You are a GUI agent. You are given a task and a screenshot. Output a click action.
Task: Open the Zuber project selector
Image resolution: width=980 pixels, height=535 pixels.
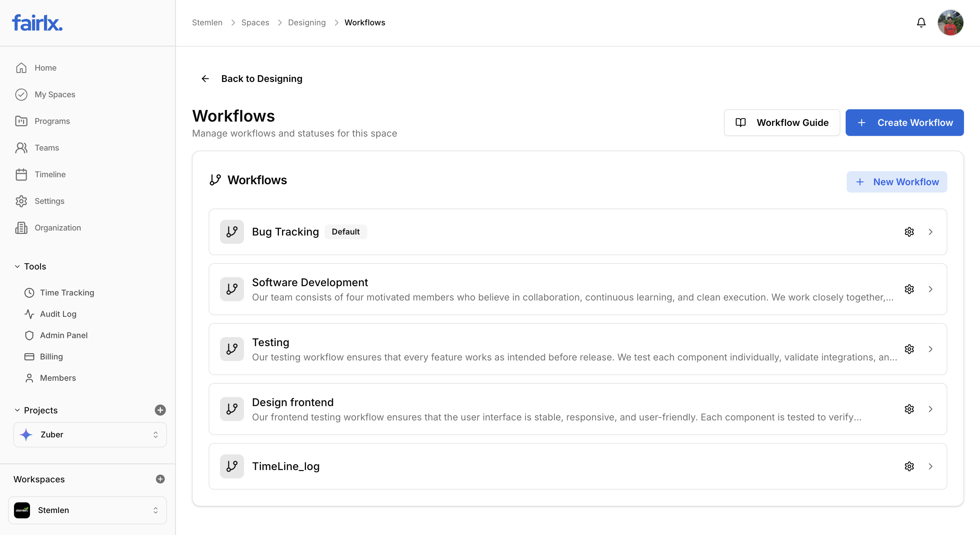90,434
